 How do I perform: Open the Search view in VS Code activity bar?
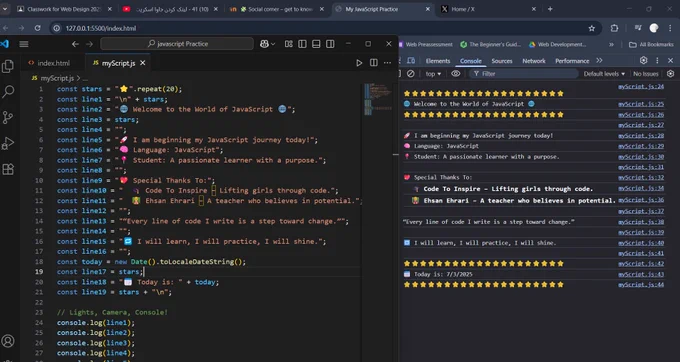click(x=8, y=91)
